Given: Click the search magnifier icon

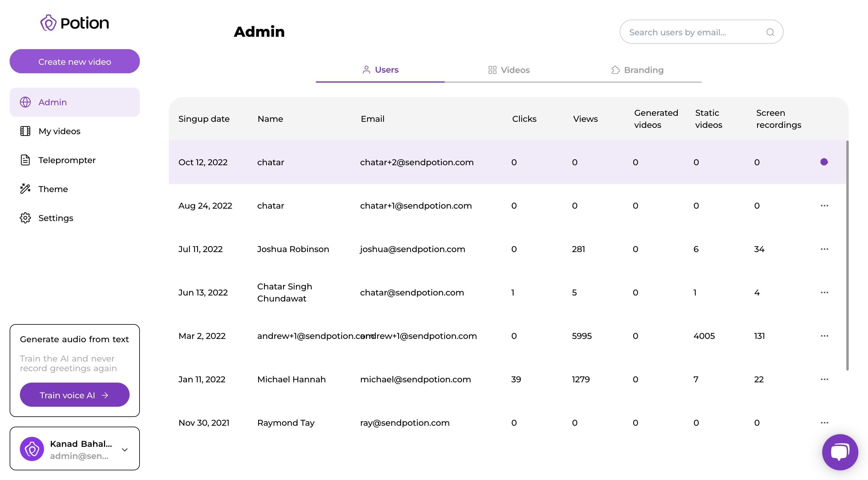Looking at the screenshot, I should [770, 32].
